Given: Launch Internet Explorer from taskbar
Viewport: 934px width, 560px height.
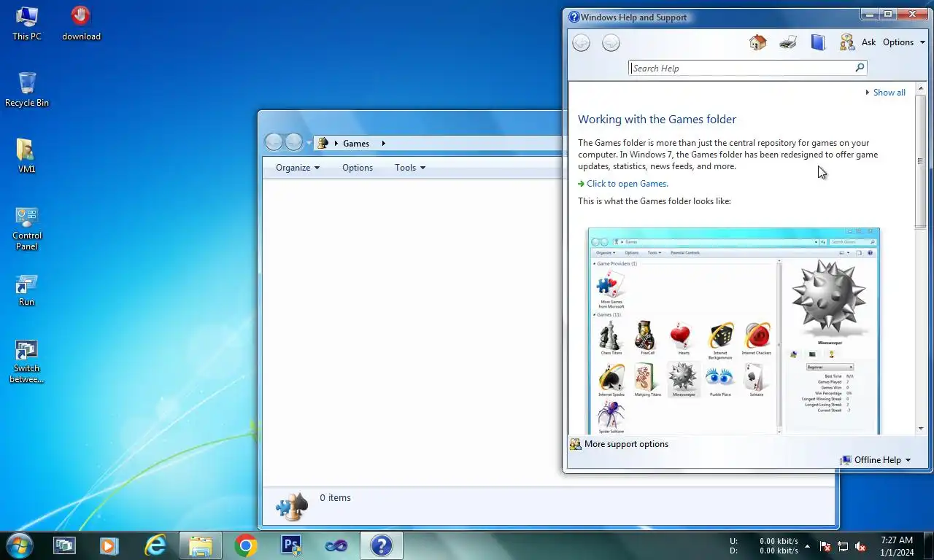Looking at the screenshot, I should point(155,545).
